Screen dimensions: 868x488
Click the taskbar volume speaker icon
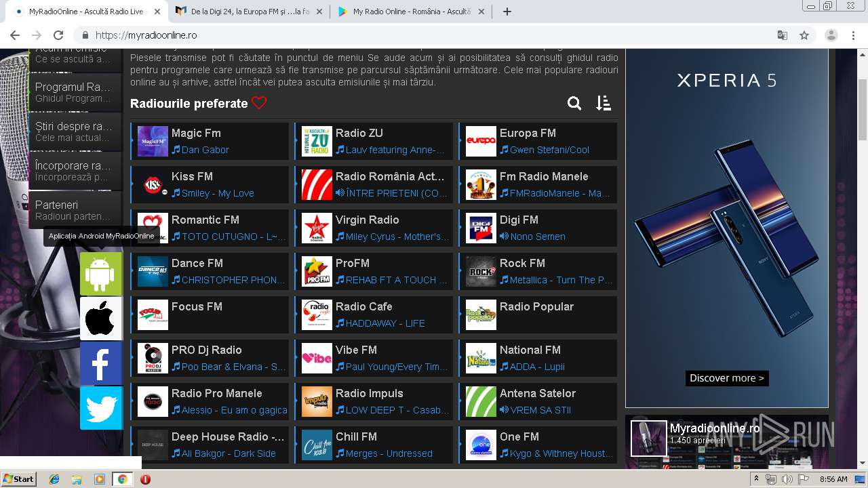(787, 479)
